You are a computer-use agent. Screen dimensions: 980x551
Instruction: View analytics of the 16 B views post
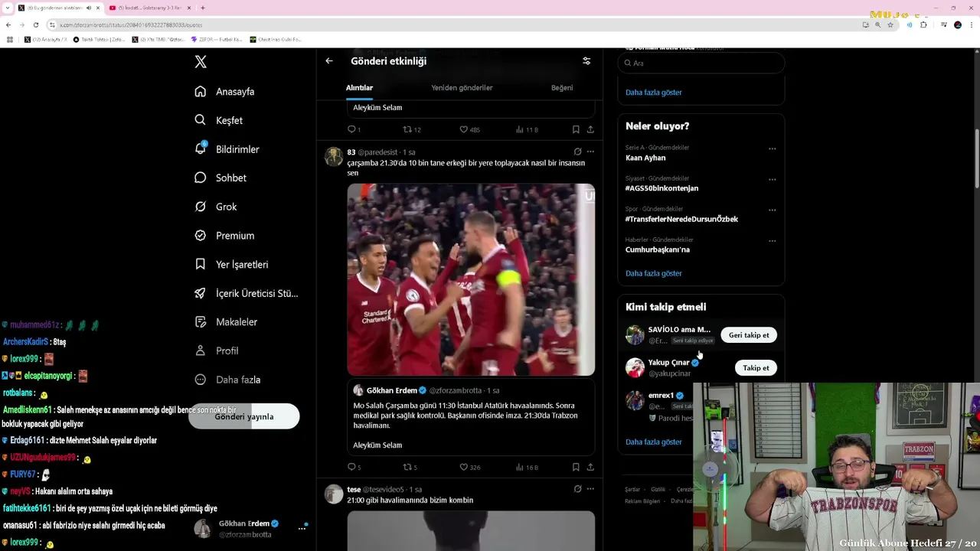point(527,467)
